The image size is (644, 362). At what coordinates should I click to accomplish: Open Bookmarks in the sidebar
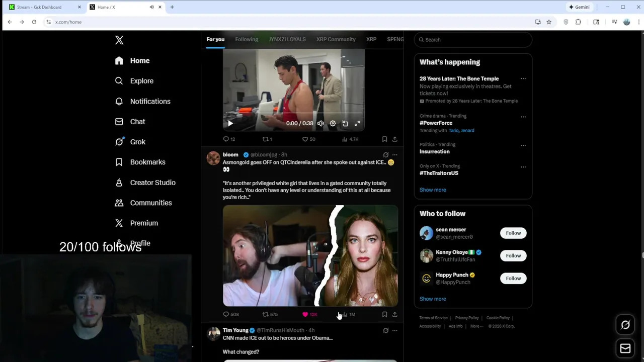coord(140,162)
